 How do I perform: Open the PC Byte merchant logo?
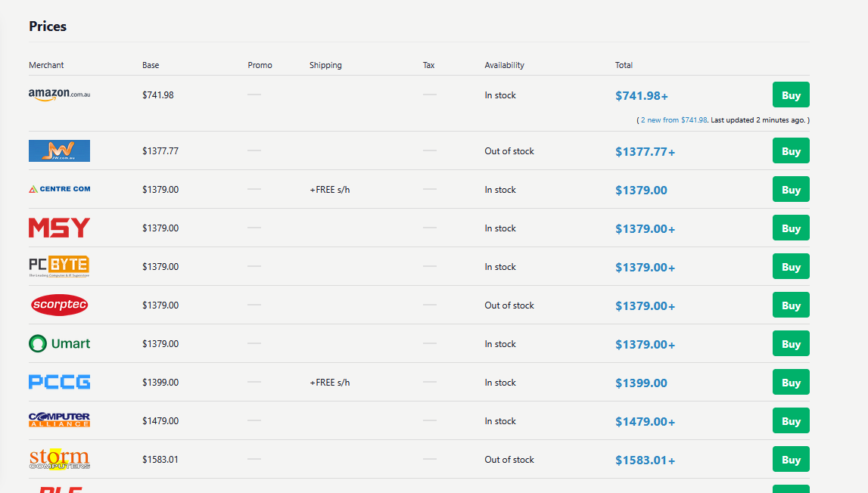click(x=59, y=266)
